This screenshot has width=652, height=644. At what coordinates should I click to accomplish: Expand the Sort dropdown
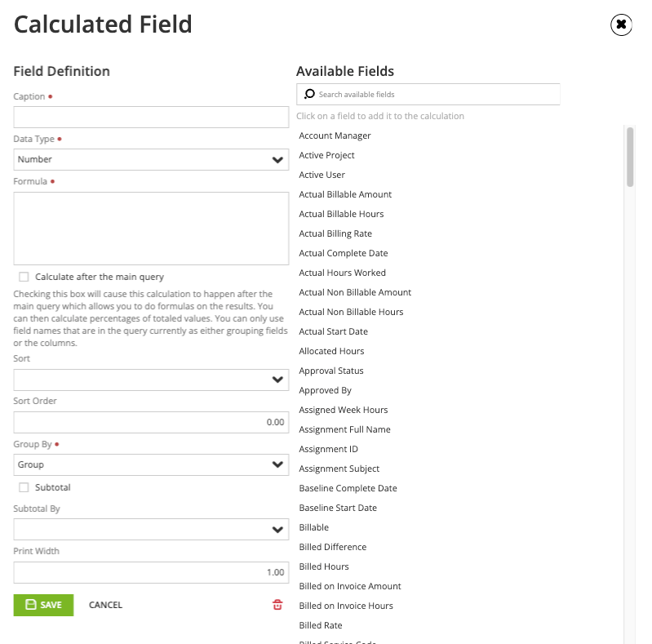tap(151, 380)
